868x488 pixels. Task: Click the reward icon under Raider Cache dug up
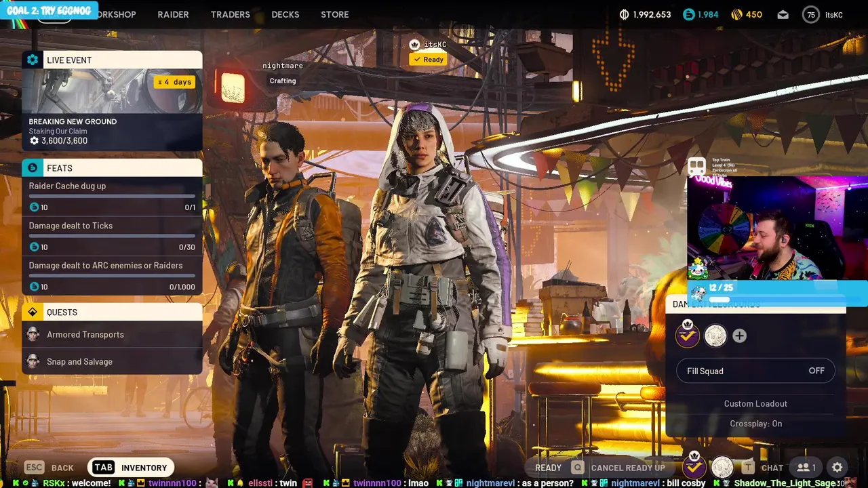click(34, 207)
